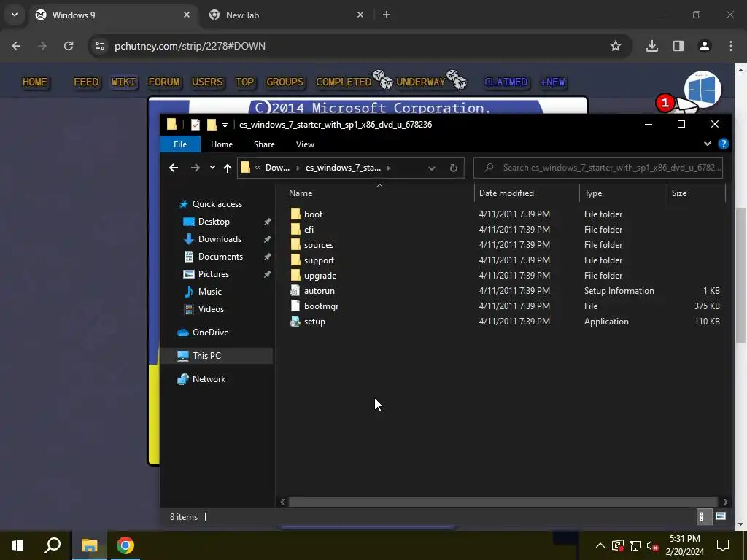Screen dimensions: 747x560
Task: Select the efi folder icon
Action: 295,229
